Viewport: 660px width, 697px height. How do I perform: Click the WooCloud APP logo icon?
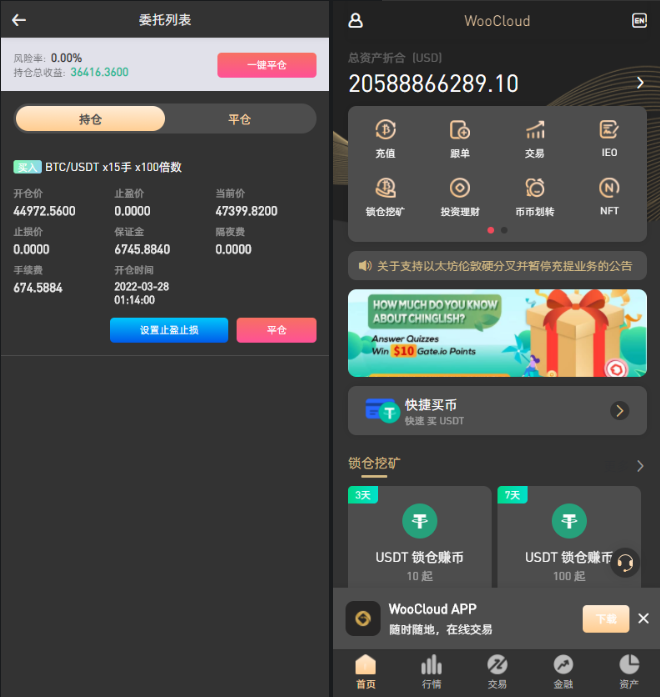[x=363, y=618]
